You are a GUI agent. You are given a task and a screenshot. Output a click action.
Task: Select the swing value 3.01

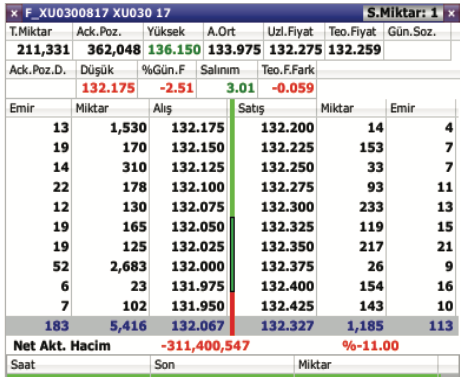[x=240, y=88]
